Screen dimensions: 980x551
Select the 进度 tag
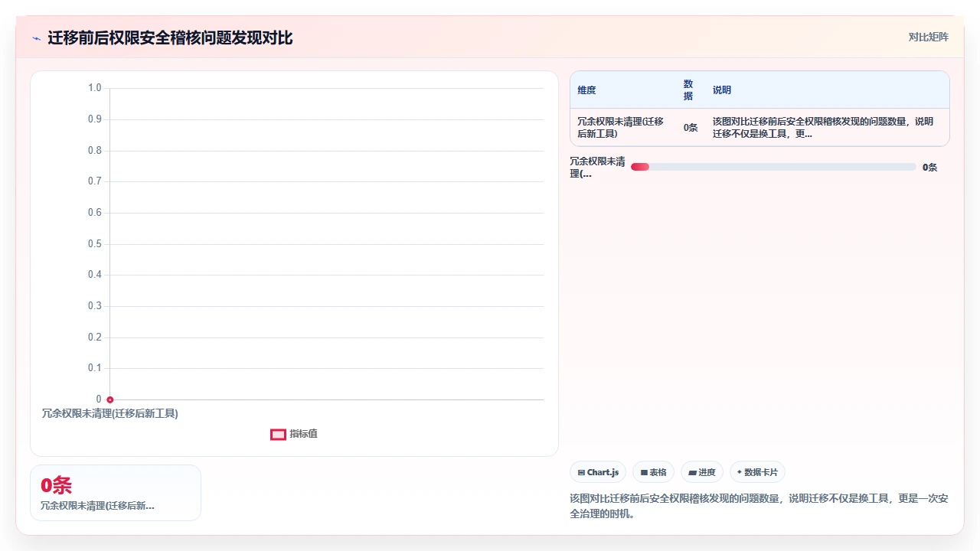point(702,472)
